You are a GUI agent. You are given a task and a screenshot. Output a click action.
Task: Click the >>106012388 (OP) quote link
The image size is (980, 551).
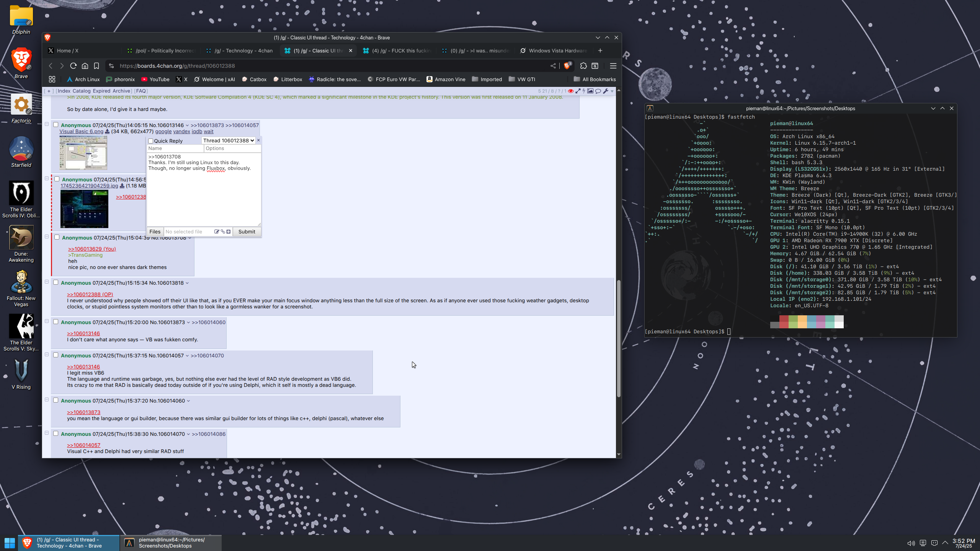pos(90,294)
